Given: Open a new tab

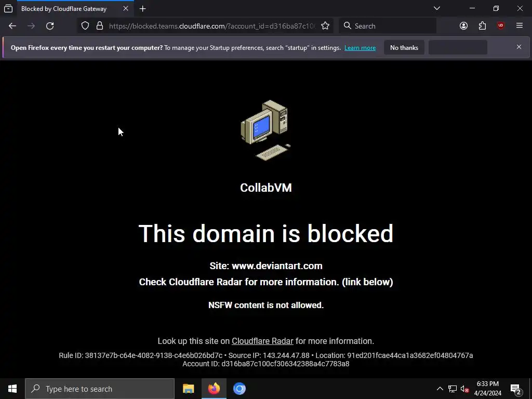Looking at the screenshot, I should [x=143, y=9].
